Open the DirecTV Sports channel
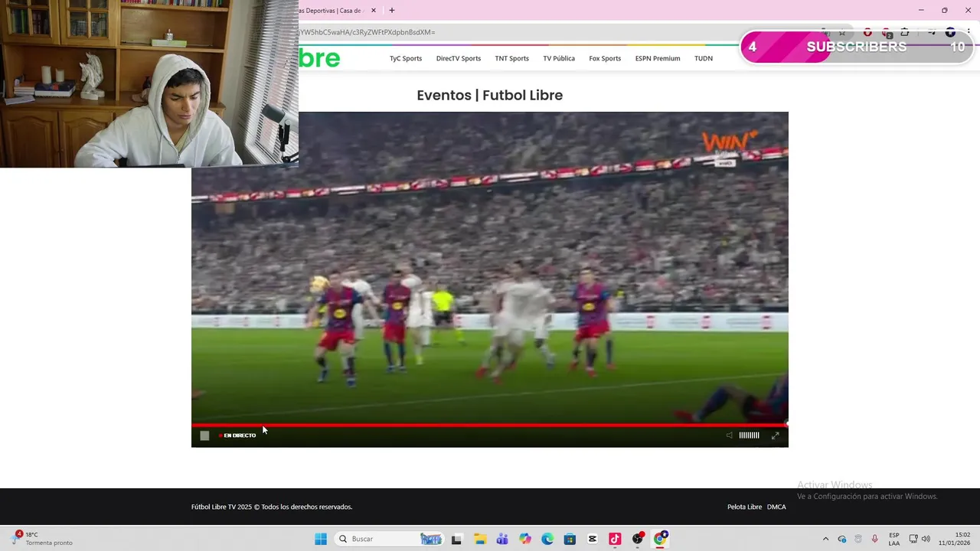This screenshot has height=551, width=980. tap(459, 58)
